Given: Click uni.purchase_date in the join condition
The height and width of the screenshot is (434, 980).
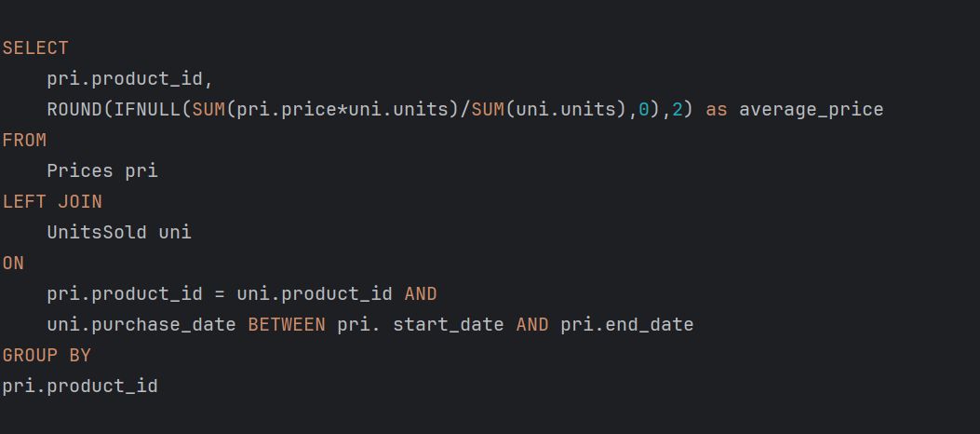Looking at the screenshot, I should (x=141, y=325).
